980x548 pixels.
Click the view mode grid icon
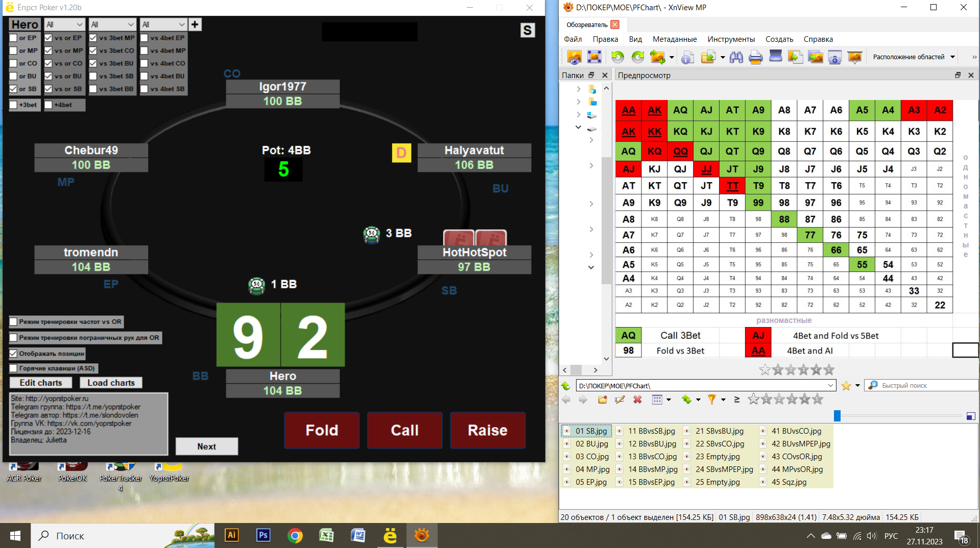[x=657, y=400]
